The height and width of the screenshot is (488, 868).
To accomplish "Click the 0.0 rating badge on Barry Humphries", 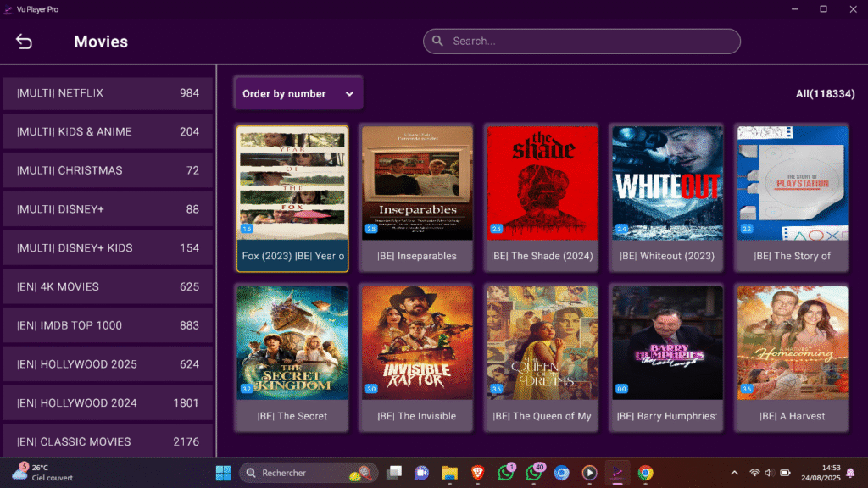I will coord(621,389).
